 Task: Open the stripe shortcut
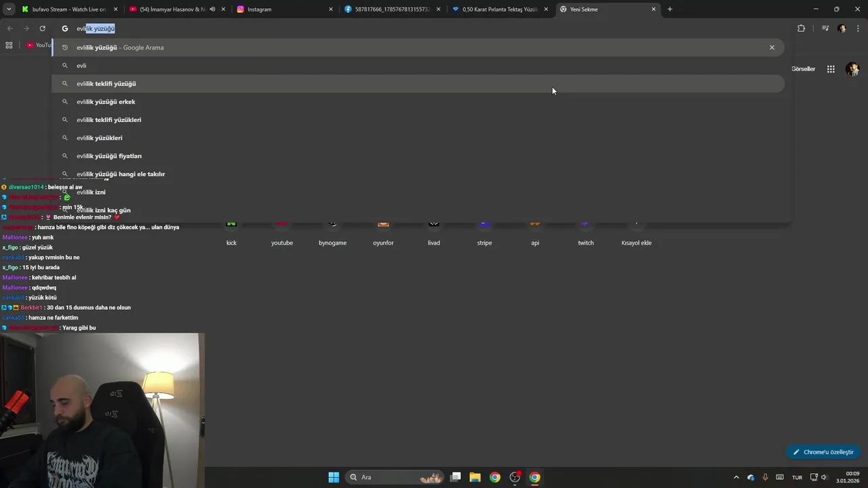(x=484, y=232)
